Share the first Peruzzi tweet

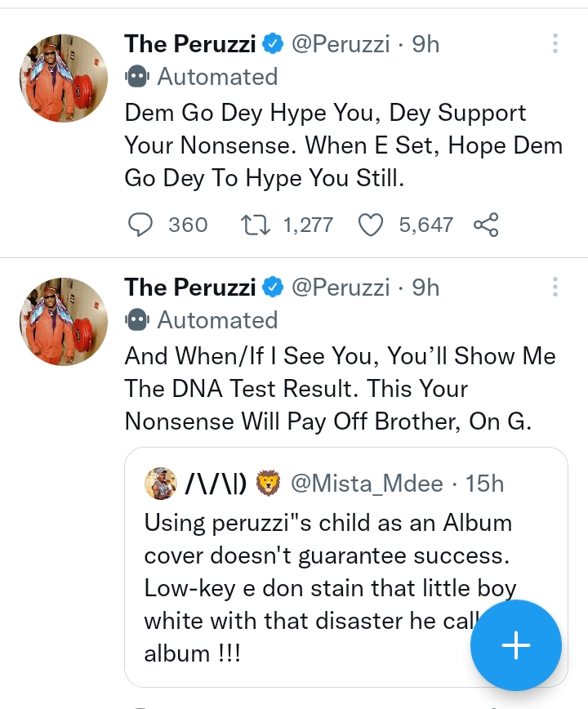click(x=486, y=225)
